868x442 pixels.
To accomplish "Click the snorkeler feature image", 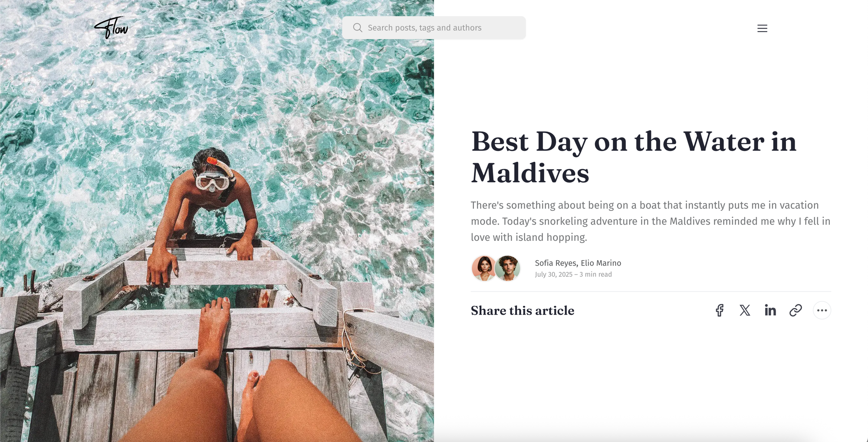I will tap(217, 221).
